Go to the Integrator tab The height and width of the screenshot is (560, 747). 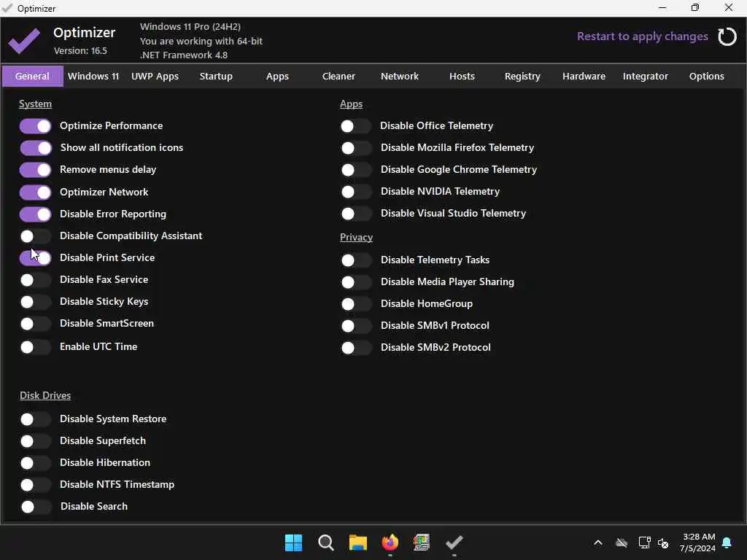point(646,76)
